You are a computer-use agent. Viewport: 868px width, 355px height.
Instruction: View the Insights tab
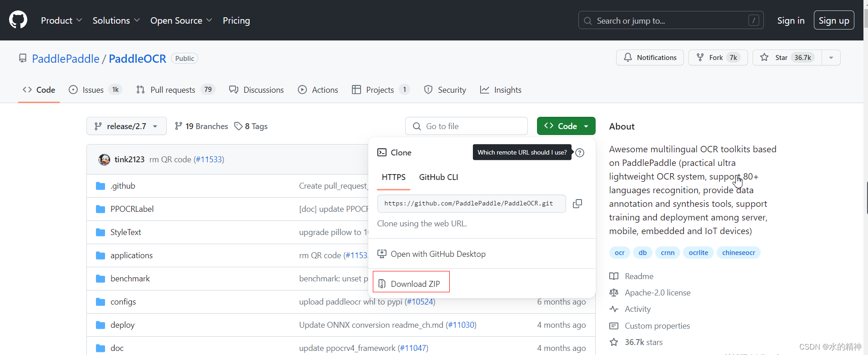click(501, 90)
